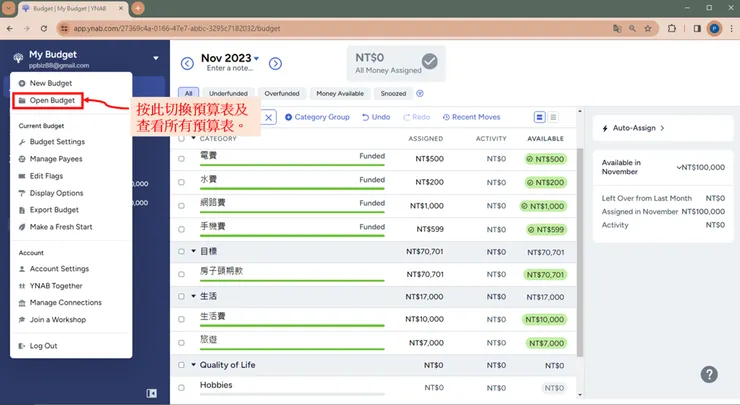Open the My Budget menu dropdown arrow
The height and width of the screenshot is (405, 740).
point(156,58)
